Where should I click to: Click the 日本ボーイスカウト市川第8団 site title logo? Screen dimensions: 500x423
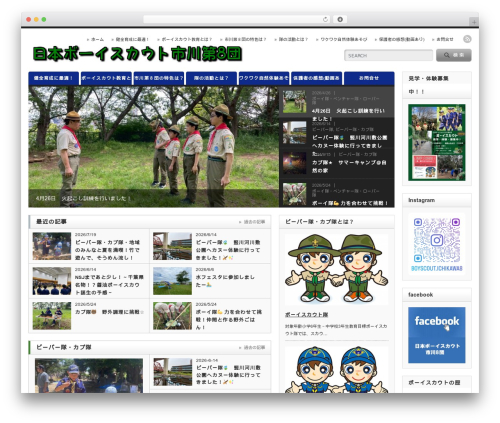coord(137,54)
